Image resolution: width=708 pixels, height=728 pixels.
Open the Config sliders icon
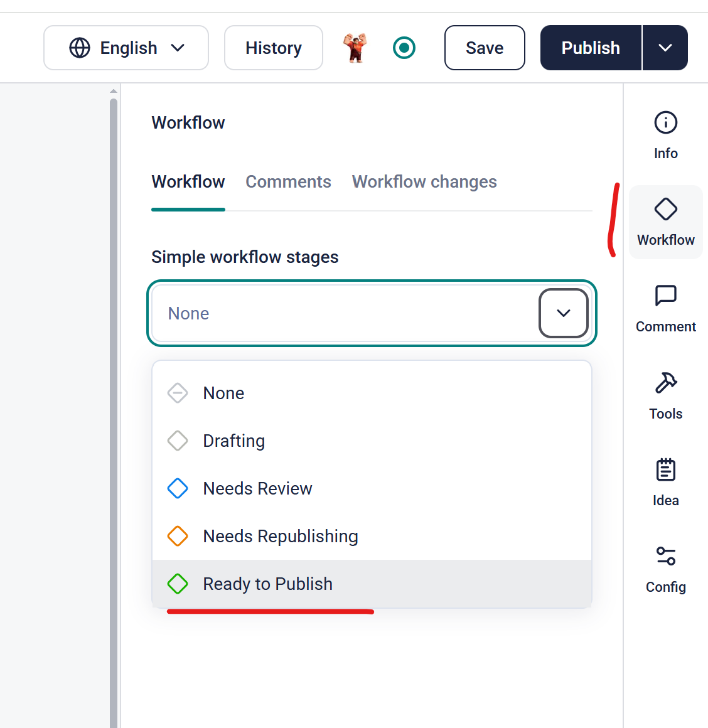pyautogui.click(x=665, y=557)
